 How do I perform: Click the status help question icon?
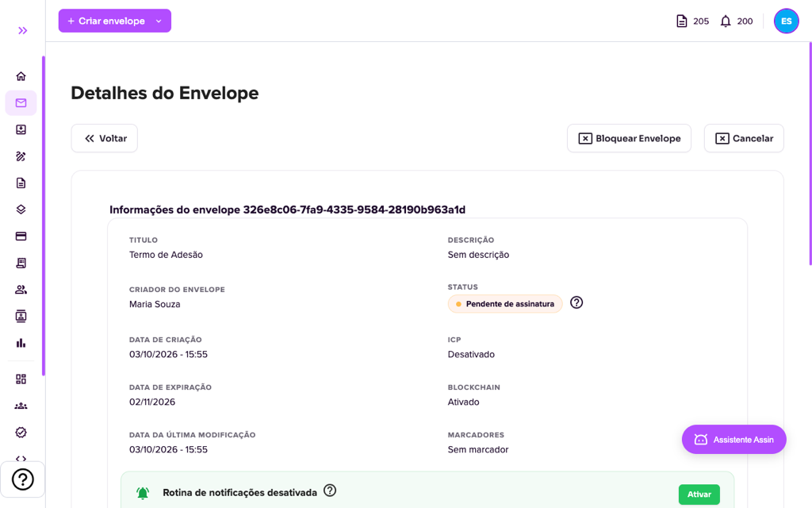tap(576, 302)
